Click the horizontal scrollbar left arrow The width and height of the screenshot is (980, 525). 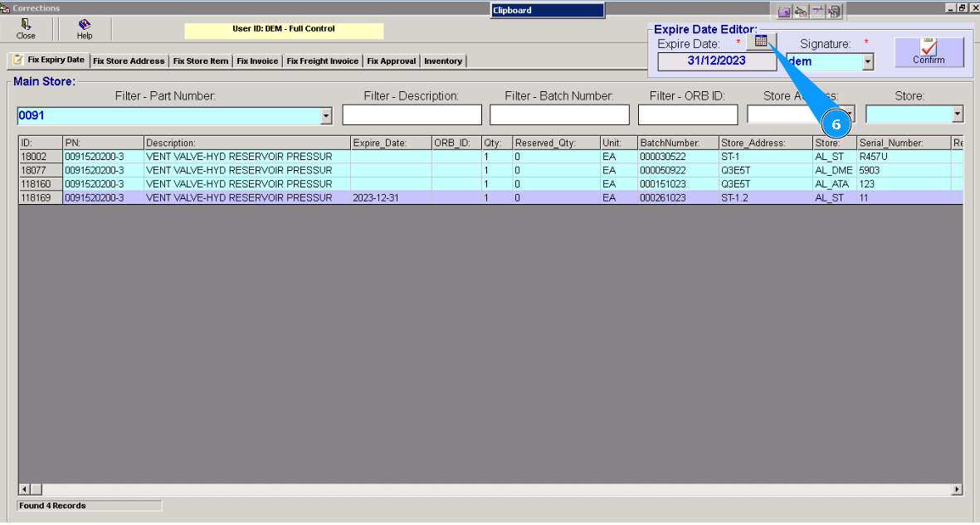coord(24,489)
